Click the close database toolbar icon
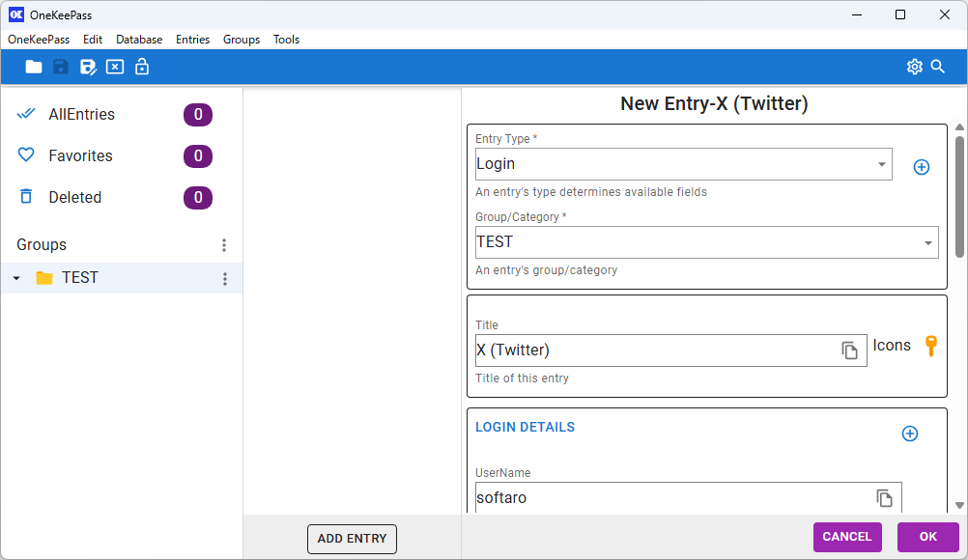The image size is (968, 560). pos(115,67)
